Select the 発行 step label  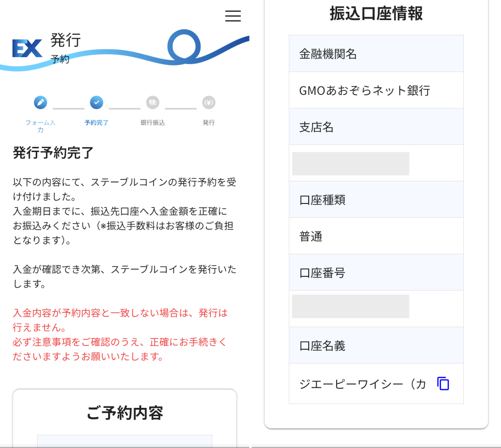(x=209, y=123)
